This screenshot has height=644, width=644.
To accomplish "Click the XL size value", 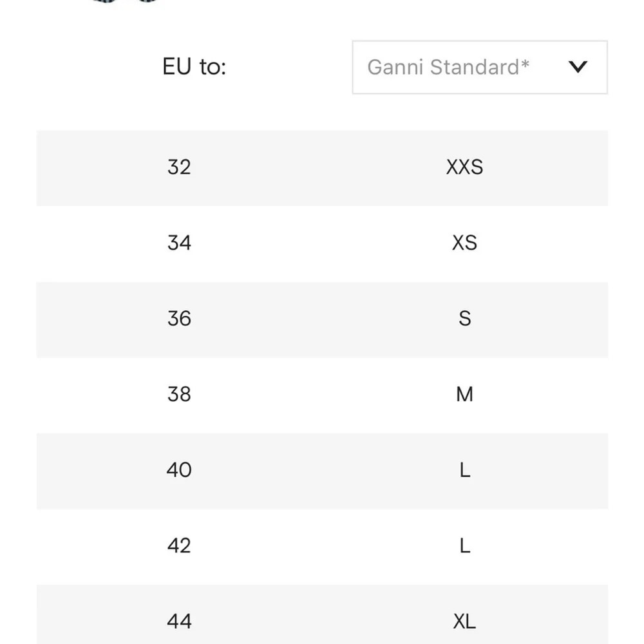I will tap(464, 621).
